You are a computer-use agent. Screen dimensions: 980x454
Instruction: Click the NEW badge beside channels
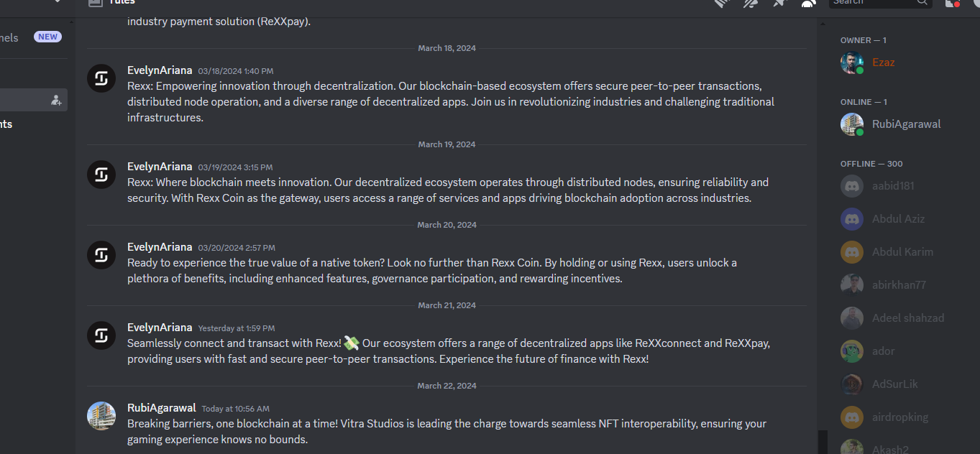coord(47,37)
